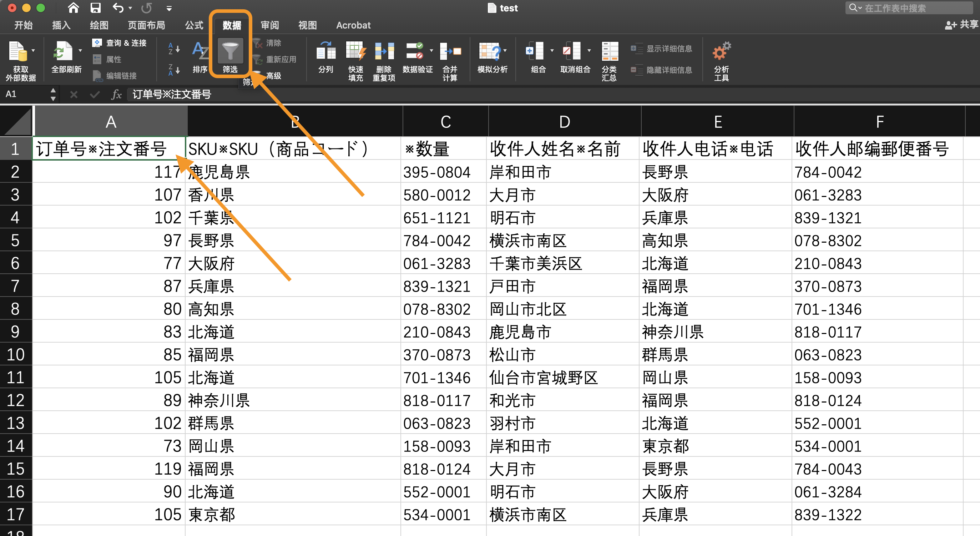Sort ascending with the AZ icon
The width and height of the screenshot is (980, 536).
pyautogui.click(x=172, y=49)
